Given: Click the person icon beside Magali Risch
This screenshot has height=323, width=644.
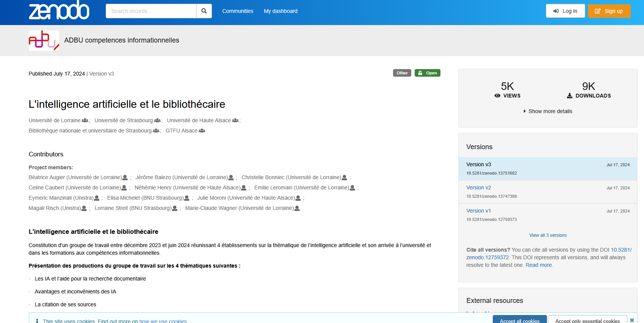Looking at the screenshot, I should (84, 208).
